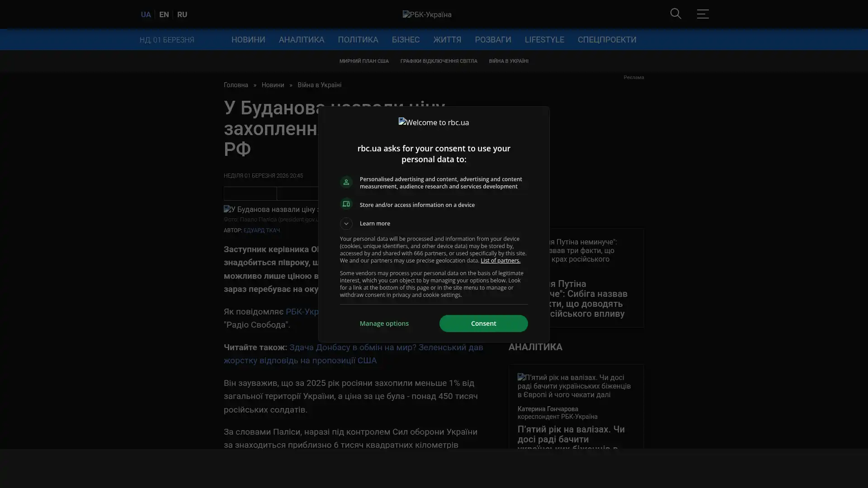The image size is (868, 488).
Task: Select the UA language option
Action: [x=146, y=14]
